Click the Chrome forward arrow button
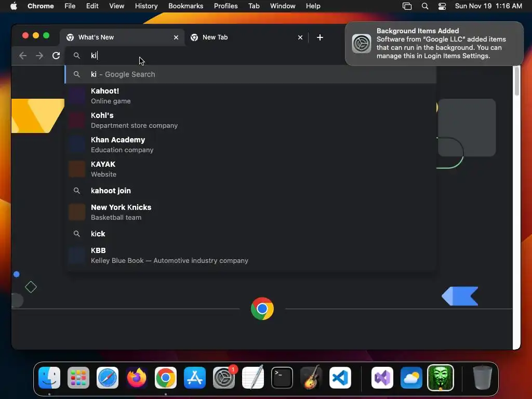This screenshot has width=532, height=399. pyautogui.click(x=39, y=56)
